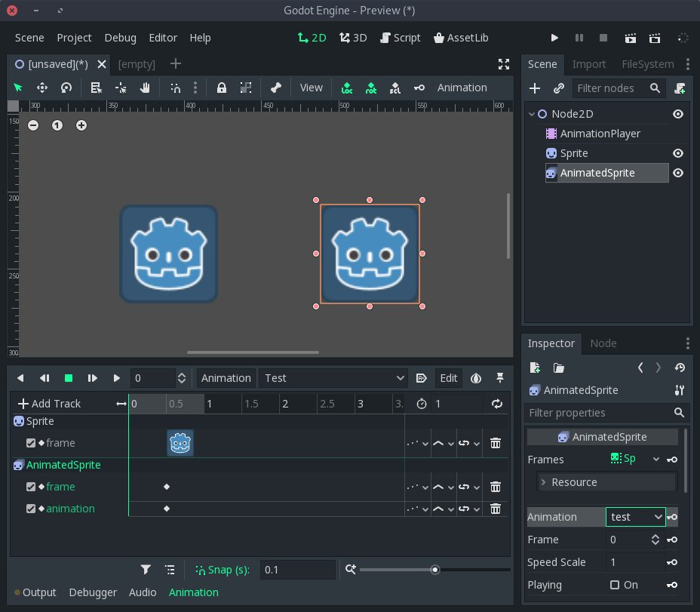Toggle location keying Loc icon

347,88
